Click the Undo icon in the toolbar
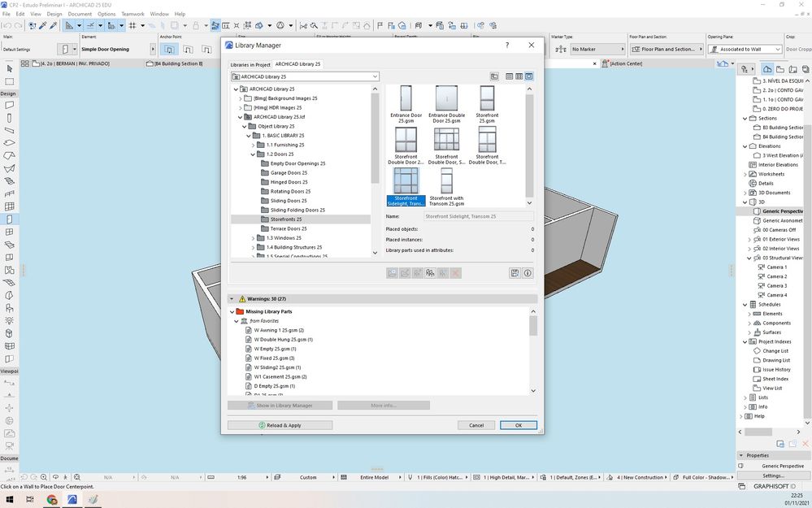Screen dimensions: 812x508 [7, 25]
